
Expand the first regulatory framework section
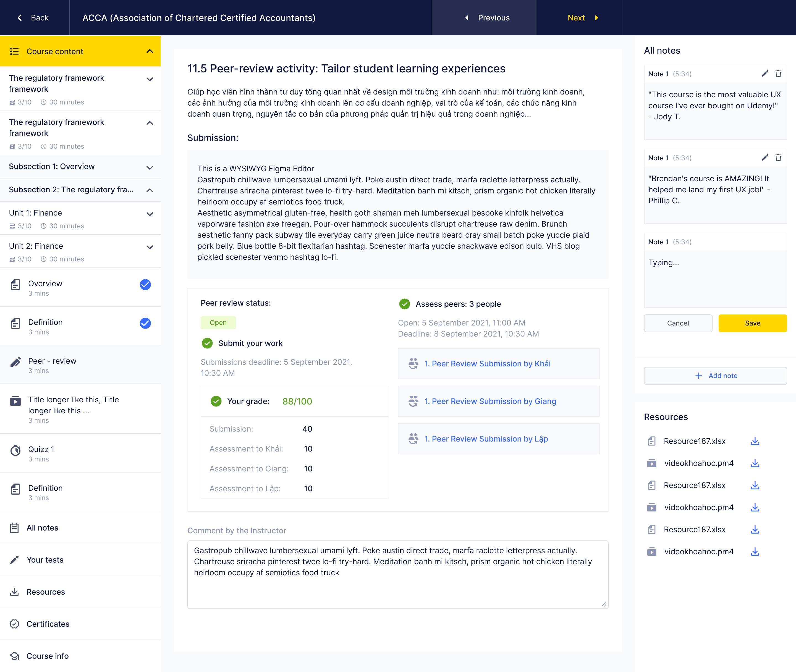[x=150, y=79]
